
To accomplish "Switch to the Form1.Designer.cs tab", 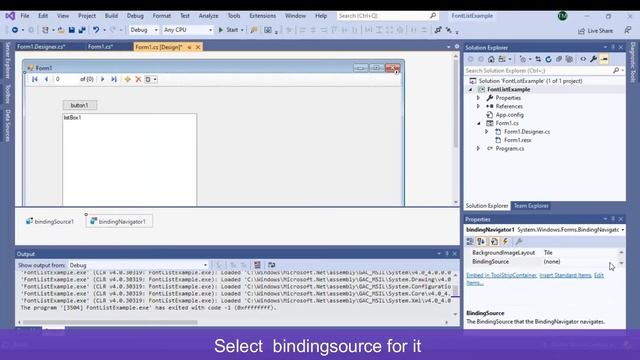I will pyautogui.click(x=41, y=47).
